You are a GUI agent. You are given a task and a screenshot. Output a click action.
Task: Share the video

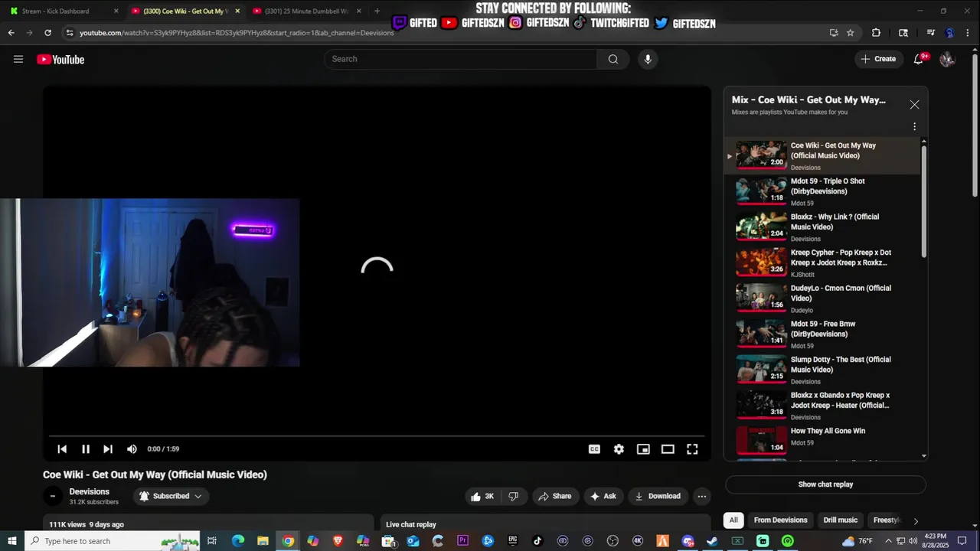(x=556, y=496)
